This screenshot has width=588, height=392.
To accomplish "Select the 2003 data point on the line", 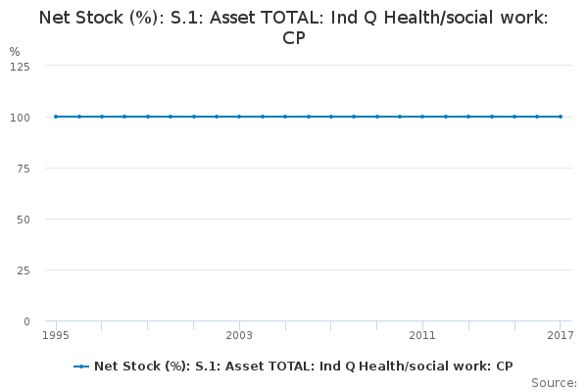I will [239, 117].
